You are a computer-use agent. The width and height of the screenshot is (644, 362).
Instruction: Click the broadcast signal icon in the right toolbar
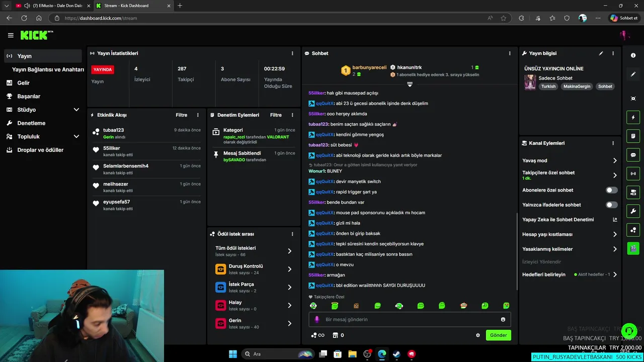coord(633,173)
